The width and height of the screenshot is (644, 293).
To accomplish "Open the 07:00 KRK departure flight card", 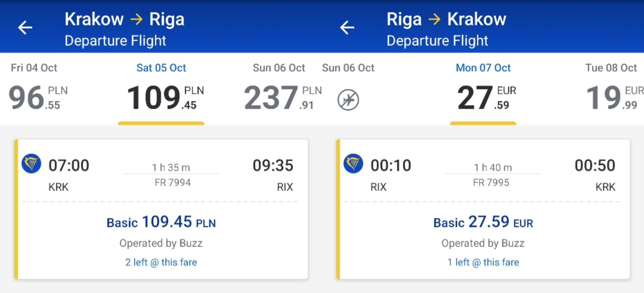I will pyautogui.click(x=161, y=209).
